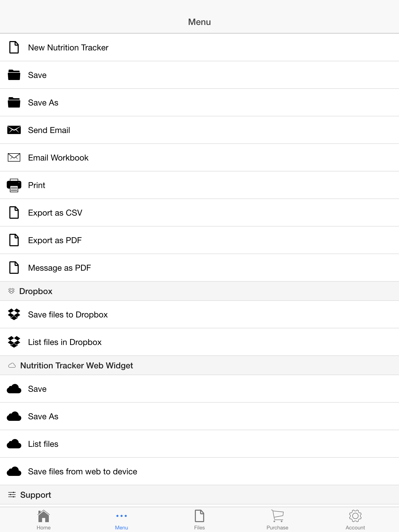Click the Send Email envelope icon
The image size is (399, 532).
point(14,130)
